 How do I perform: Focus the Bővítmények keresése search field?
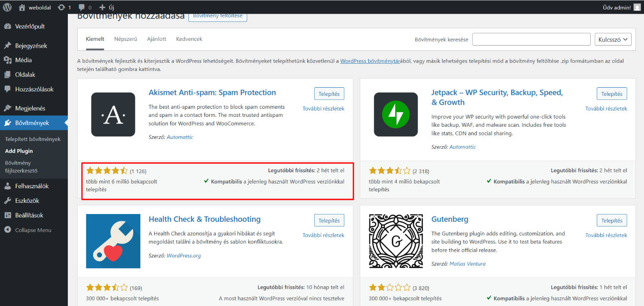(x=532, y=39)
